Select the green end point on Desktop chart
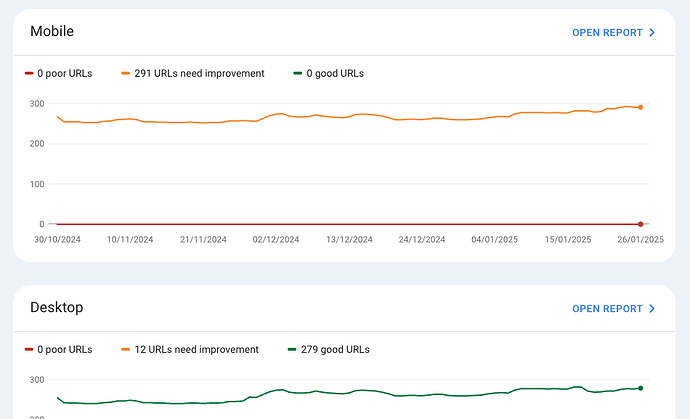The width and height of the screenshot is (690, 419). coord(640,388)
